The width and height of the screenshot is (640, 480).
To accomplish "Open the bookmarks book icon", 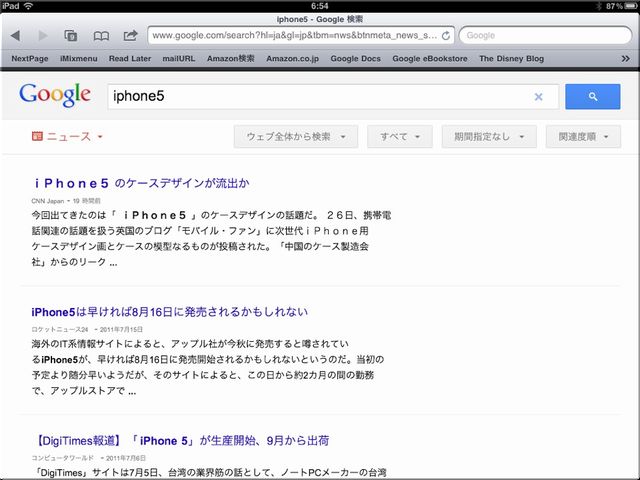I will [101, 36].
